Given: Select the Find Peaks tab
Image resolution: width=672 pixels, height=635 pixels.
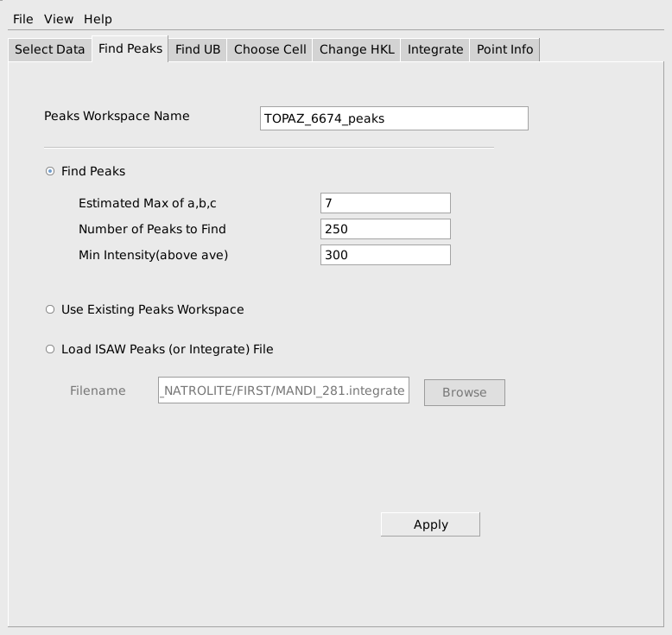Looking at the screenshot, I should click(130, 48).
